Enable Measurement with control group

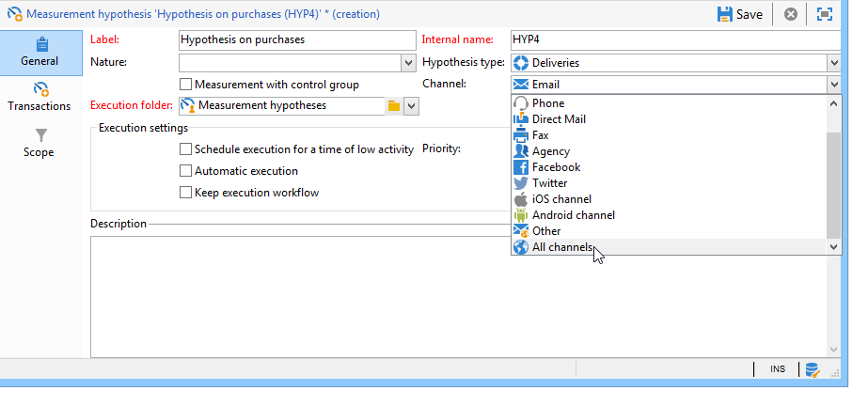185,84
